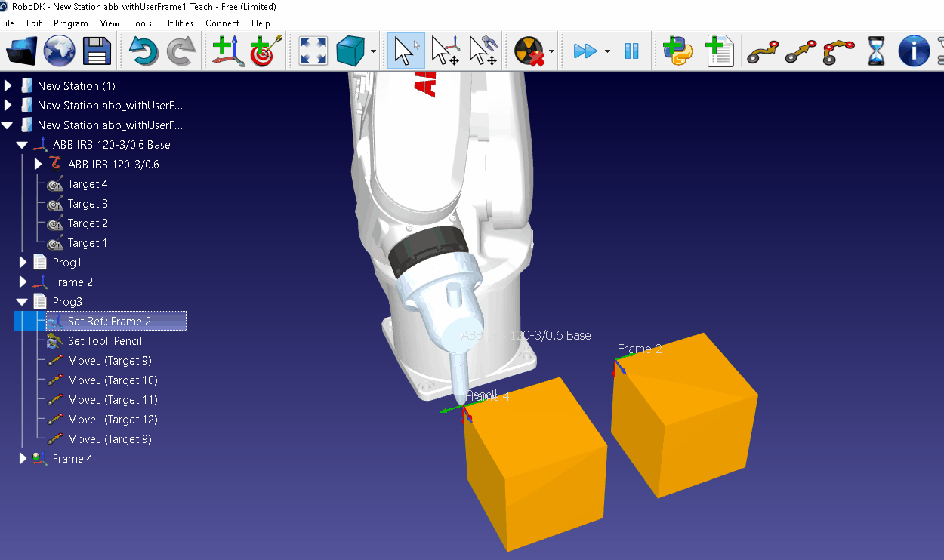Add a new target from the toolbar
The width and height of the screenshot is (944, 560).
click(x=266, y=51)
